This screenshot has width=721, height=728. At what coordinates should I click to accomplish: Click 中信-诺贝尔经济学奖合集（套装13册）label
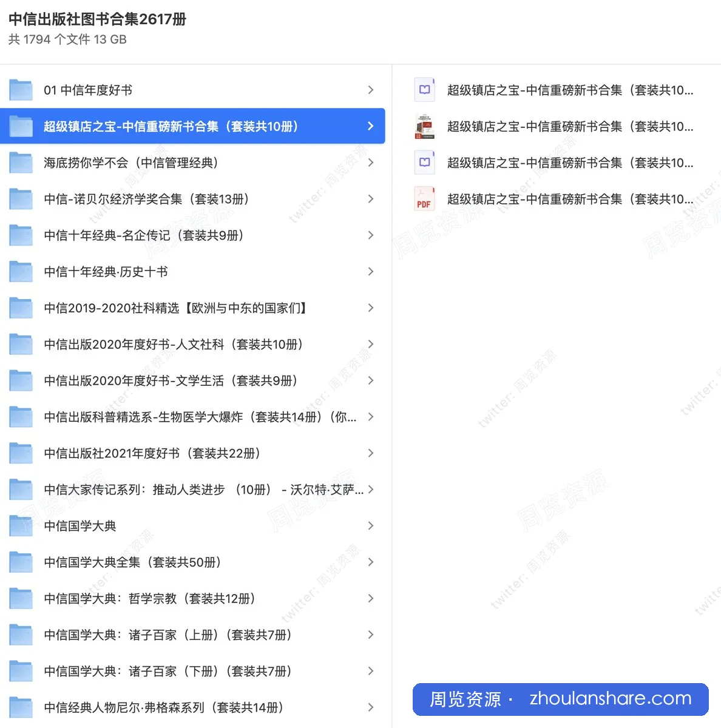[146, 199]
